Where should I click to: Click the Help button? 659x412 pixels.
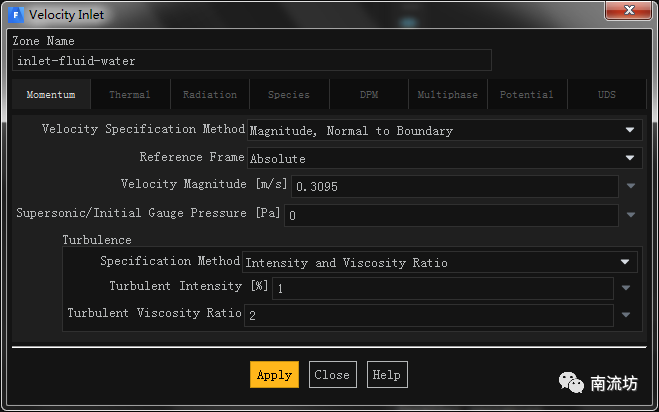click(387, 375)
